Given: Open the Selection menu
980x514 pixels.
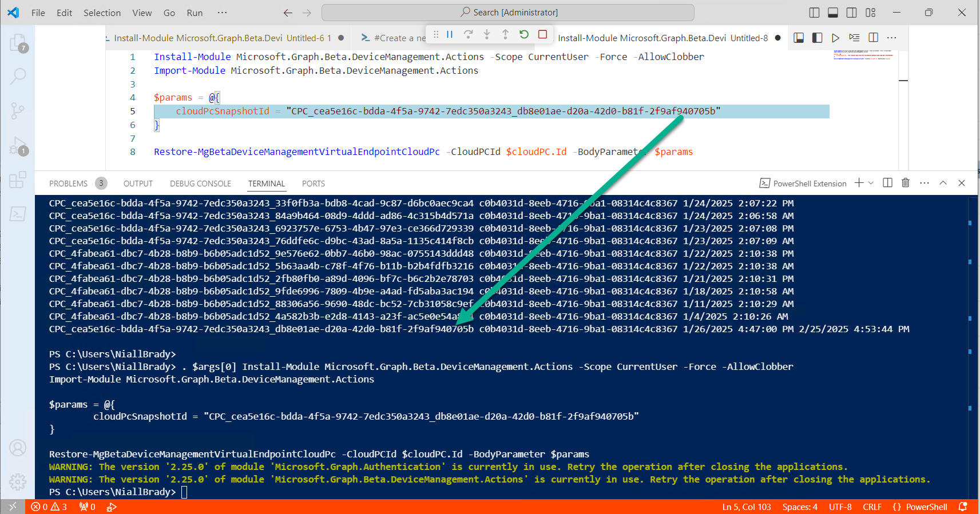Looking at the screenshot, I should click(102, 13).
